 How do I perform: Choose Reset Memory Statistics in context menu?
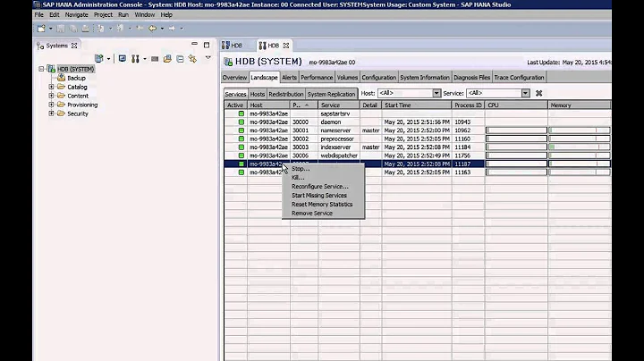[323, 205]
